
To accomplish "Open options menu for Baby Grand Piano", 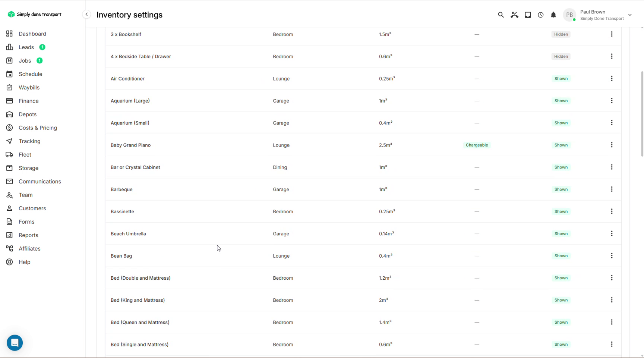I will click(x=612, y=145).
